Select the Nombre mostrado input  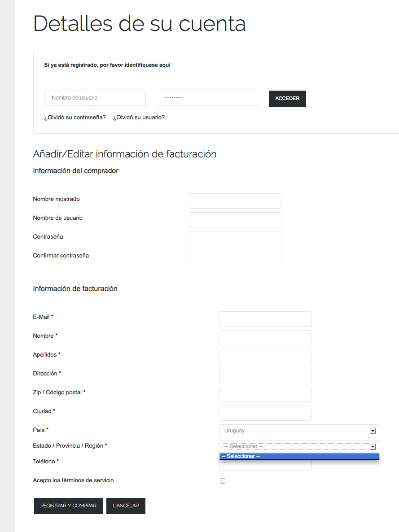tap(235, 201)
